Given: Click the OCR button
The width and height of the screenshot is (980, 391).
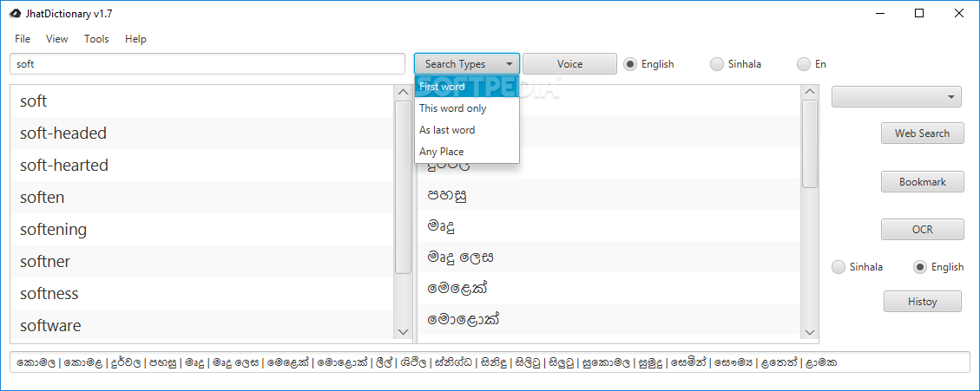Looking at the screenshot, I should [923, 229].
